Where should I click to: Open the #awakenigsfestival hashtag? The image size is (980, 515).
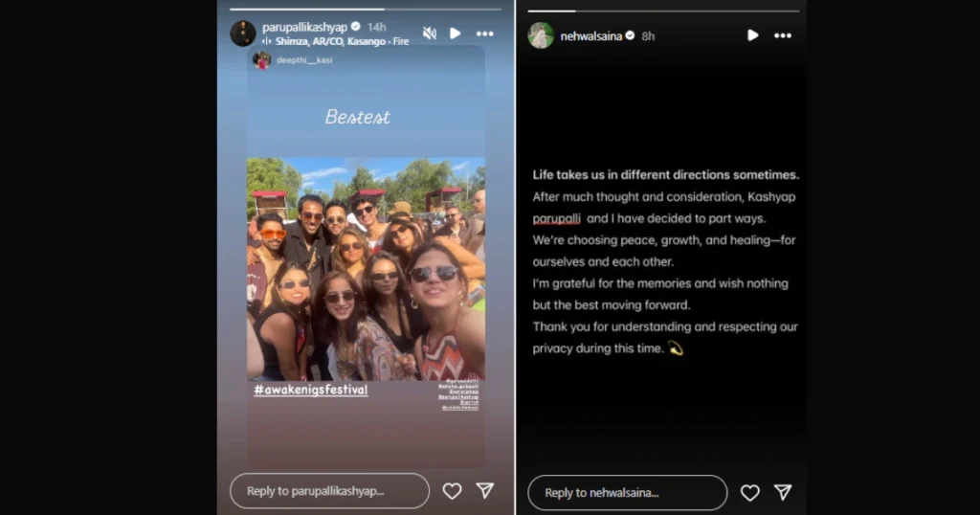point(311,390)
